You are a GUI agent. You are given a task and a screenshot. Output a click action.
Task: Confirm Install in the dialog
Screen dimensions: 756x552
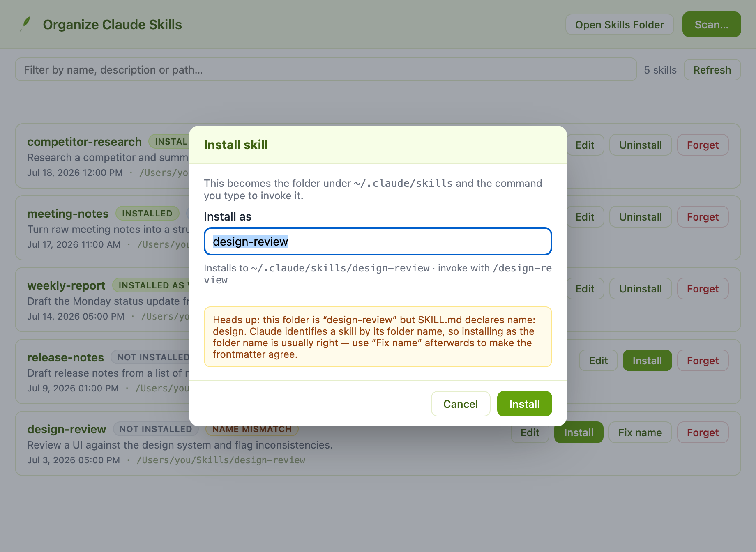tap(524, 404)
